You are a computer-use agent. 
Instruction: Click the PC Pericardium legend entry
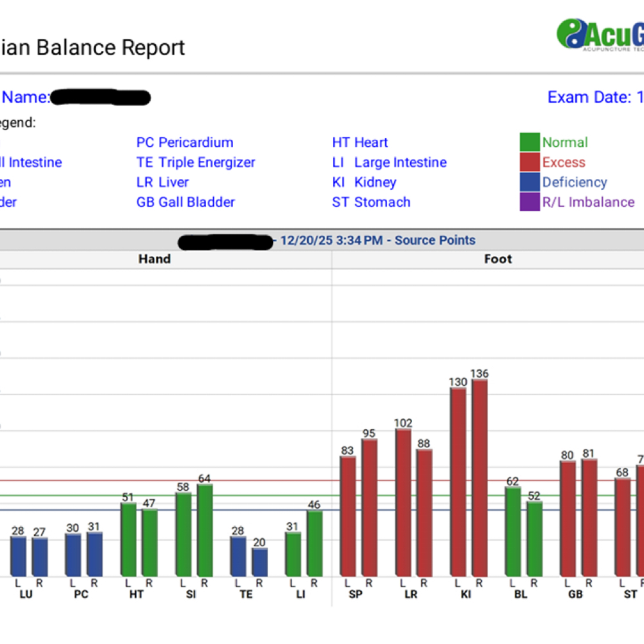[185, 142]
